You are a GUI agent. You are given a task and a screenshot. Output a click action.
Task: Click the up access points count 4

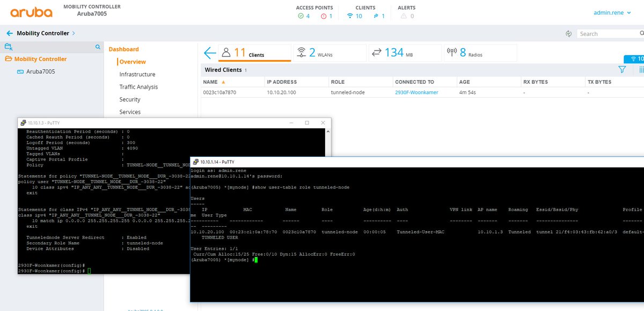(304, 16)
